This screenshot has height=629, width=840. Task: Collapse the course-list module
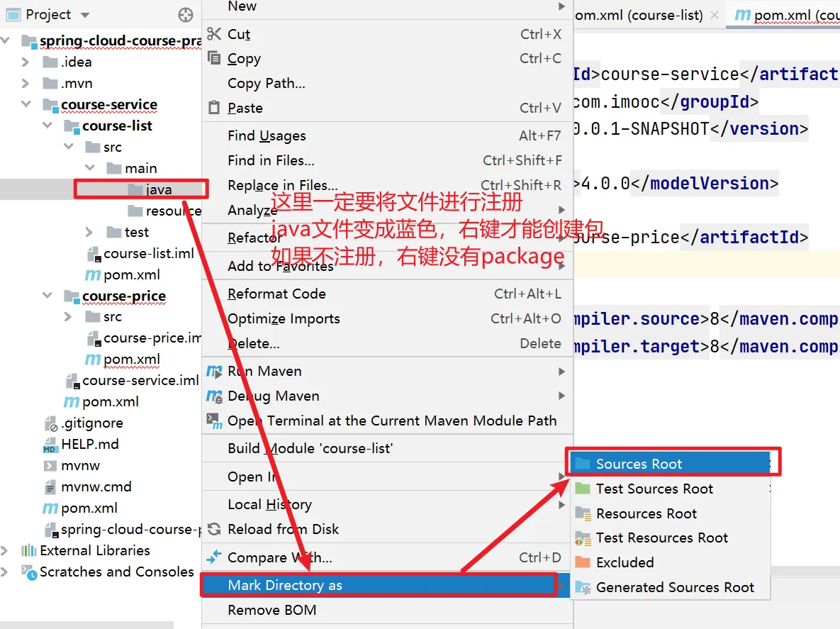[47, 126]
